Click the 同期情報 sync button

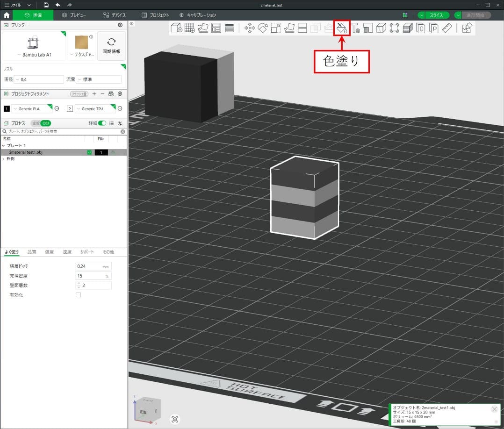[111, 45]
